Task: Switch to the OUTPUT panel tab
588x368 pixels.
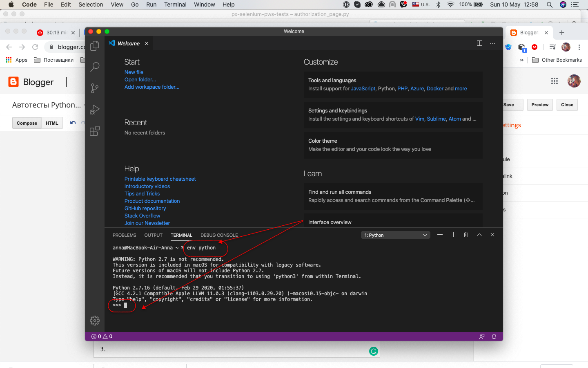Action: click(154, 235)
